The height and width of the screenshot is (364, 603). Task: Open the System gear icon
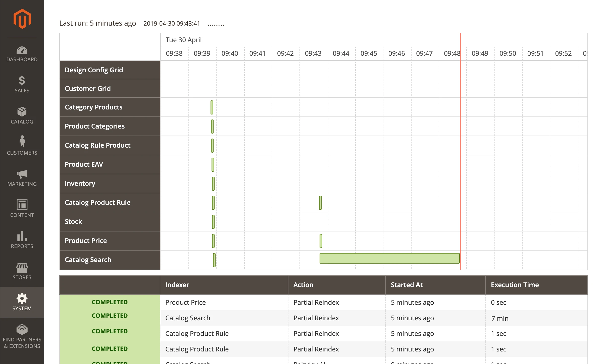point(22,298)
